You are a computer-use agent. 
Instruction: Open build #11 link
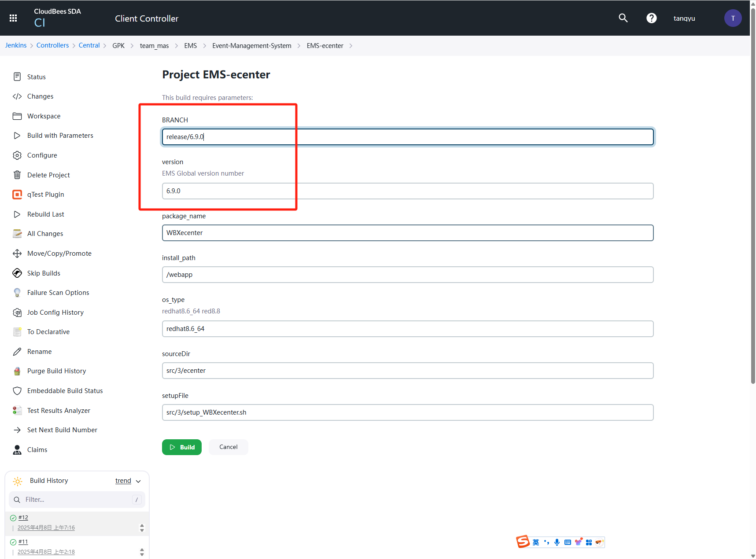tap(23, 542)
